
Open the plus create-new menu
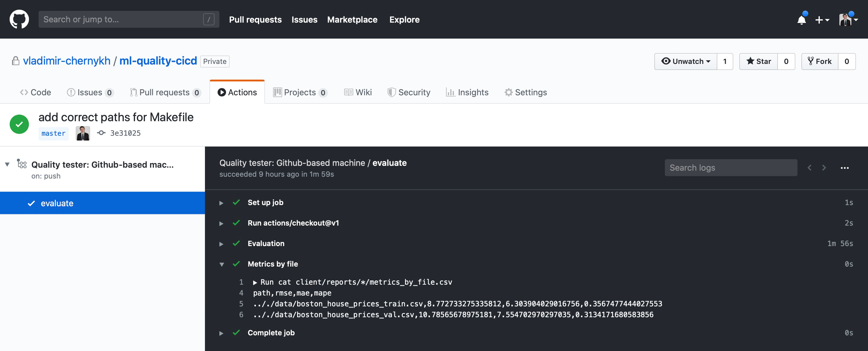(822, 20)
